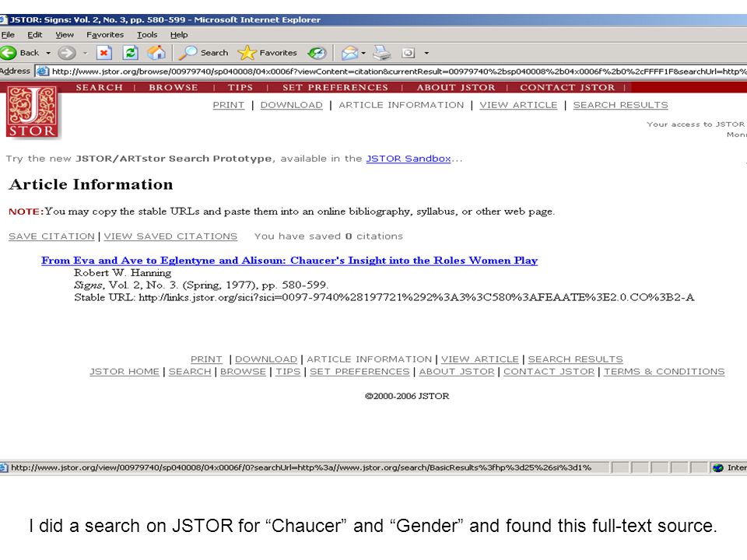Viewport: 747px width, 560px height.
Task: Click the top PRINT link
Action: click(228, 105)
